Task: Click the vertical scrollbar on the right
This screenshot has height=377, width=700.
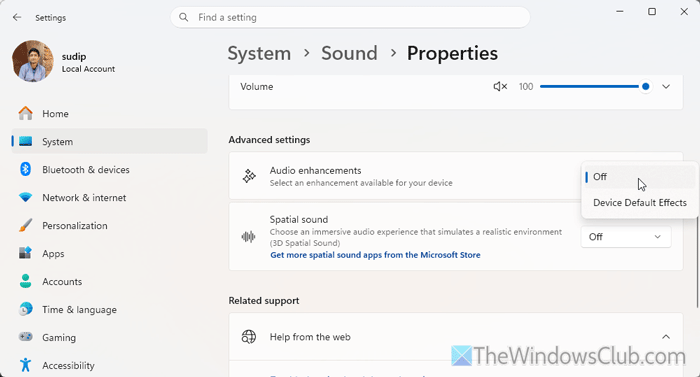Action: point(697,262)
